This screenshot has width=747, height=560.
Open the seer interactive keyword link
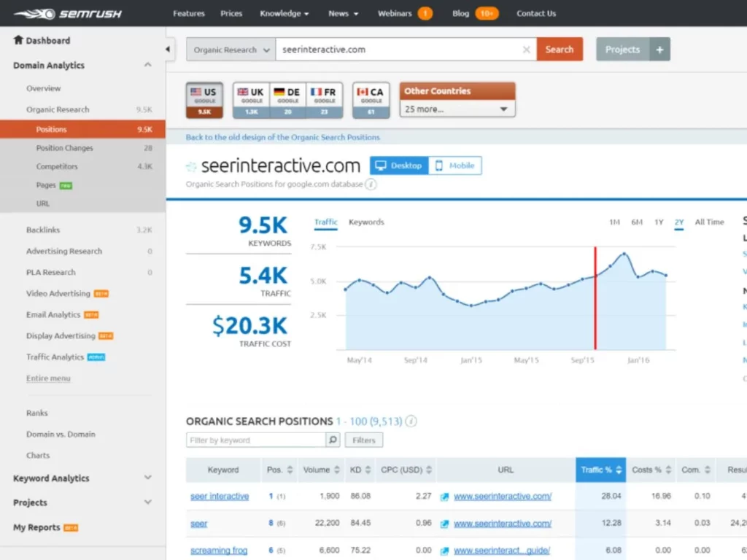pos(220,496)
